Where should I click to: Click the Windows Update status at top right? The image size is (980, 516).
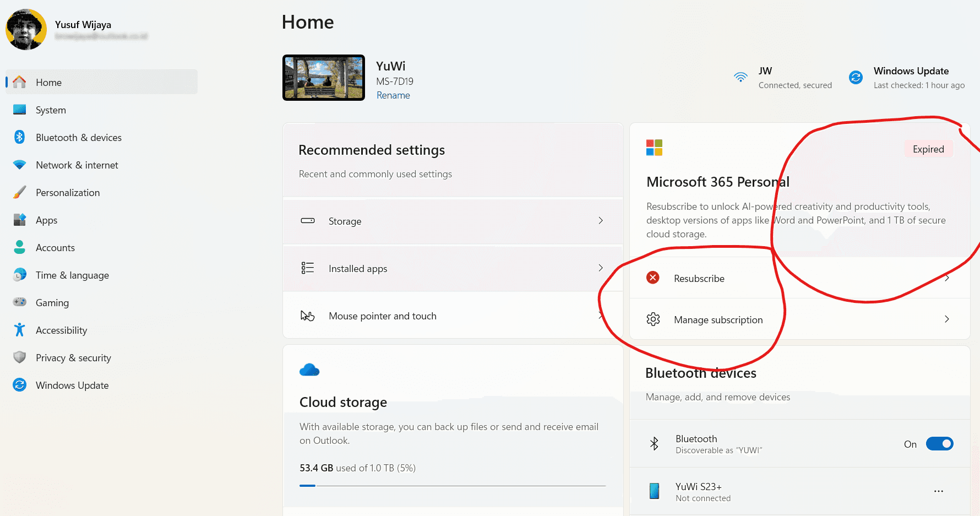coord(907,78)
